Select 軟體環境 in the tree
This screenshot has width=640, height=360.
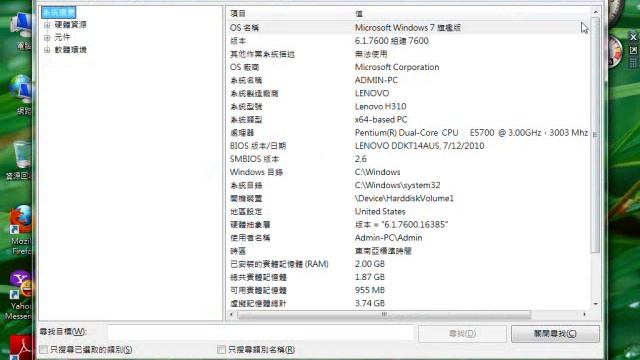pyautogui.click(x=71, y=50)
